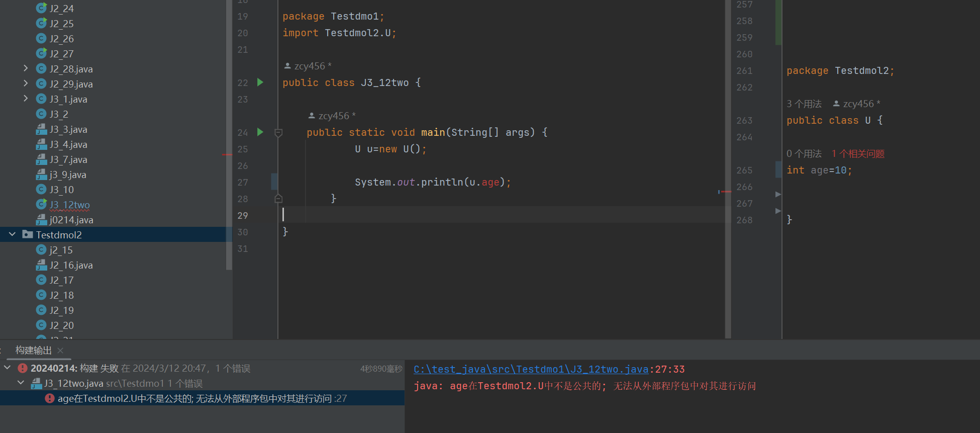This screenshot has width=980, height=433.
Task: Open the J3_3.java file
Action: click(x=68, y=129)
